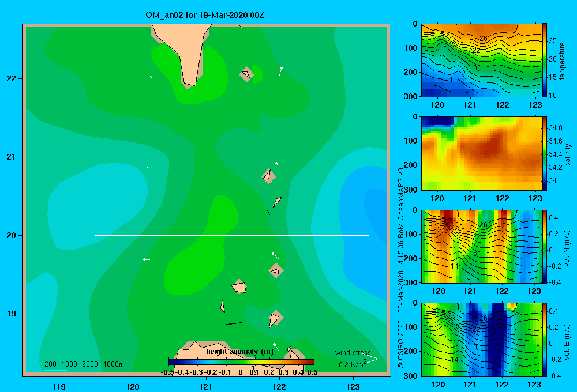This screenshot has height=392, width=577.
Task: Click the '1000' depth contour legend entry
Action: click(69, 364)
